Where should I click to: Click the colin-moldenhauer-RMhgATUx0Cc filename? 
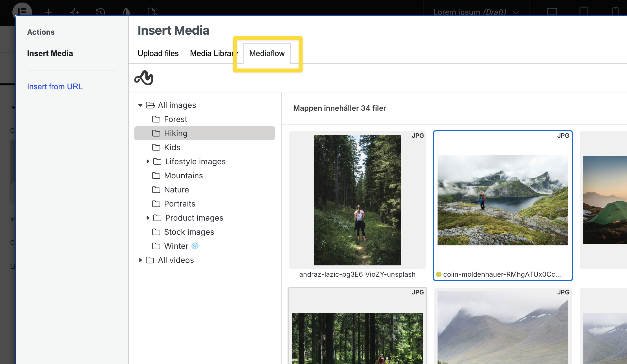(502, 274)
